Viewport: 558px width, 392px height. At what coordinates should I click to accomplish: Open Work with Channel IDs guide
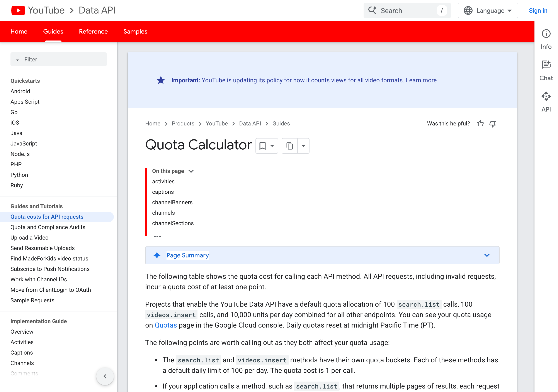[x=39, y=279]
